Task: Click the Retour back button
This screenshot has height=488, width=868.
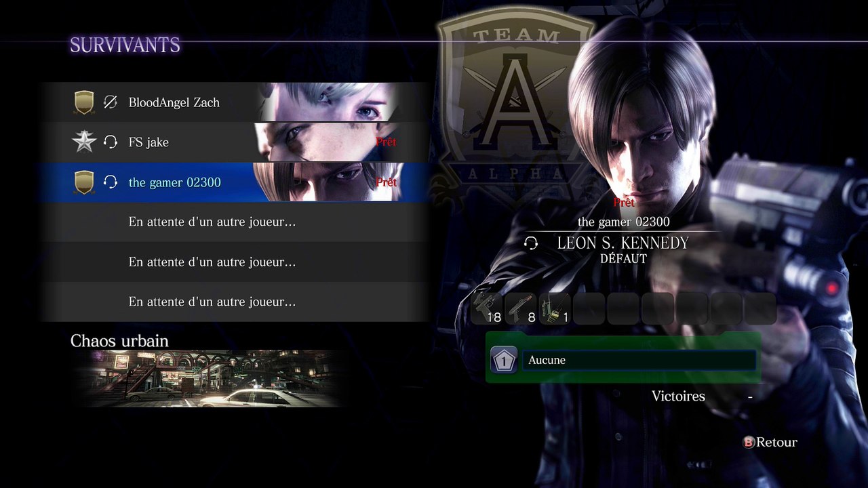Action: click(770, 442)
